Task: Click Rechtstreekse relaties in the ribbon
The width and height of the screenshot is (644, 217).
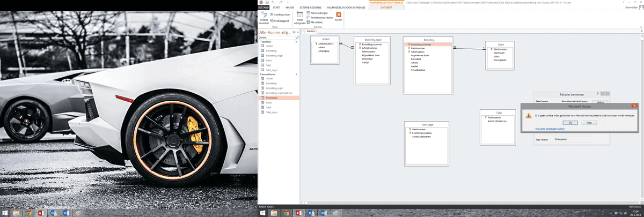Action: [320, 17]
